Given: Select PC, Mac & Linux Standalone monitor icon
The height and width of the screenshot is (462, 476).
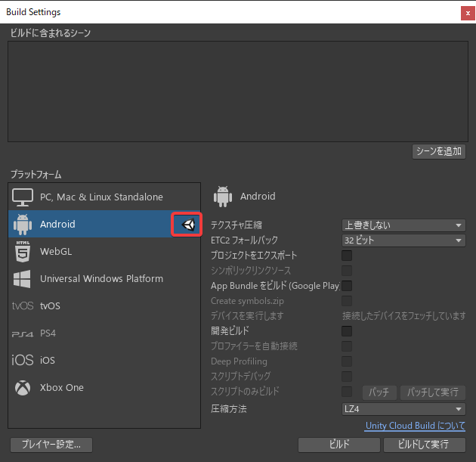Looking at the screenshot, I should [23, 197].
